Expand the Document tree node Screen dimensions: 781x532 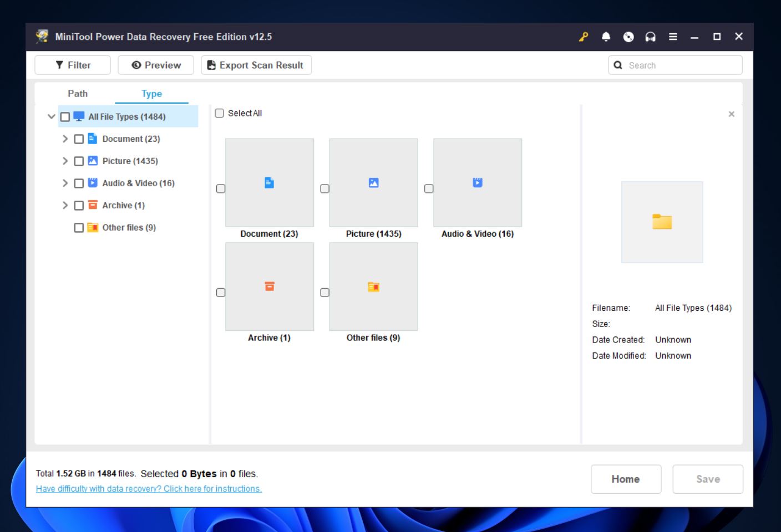click(x=65, y=139)
